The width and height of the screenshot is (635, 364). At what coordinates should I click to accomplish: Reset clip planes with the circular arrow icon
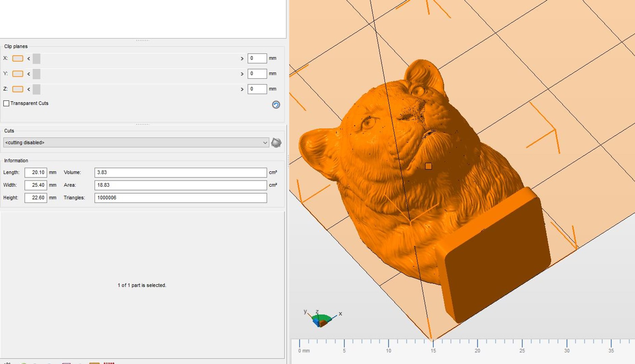click(x=276, y=105)
